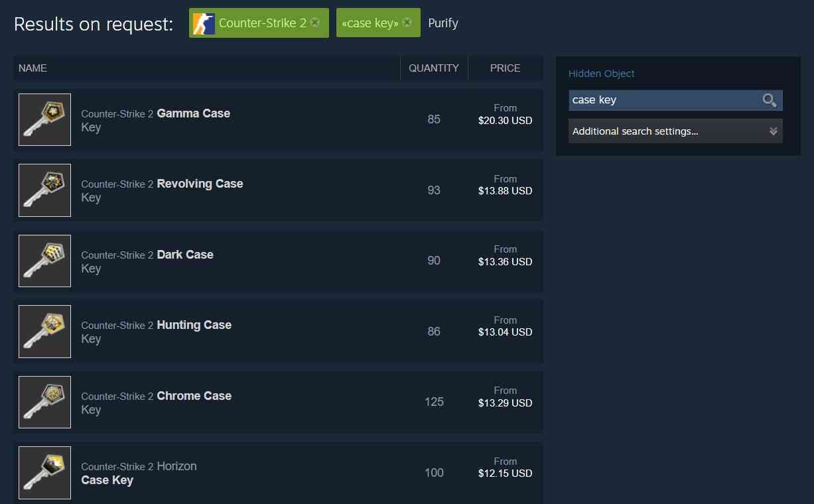Viewport: 814px width, 504px height.
Task: Sort results by QUANTITY column
Action: [x=433, y=68]
